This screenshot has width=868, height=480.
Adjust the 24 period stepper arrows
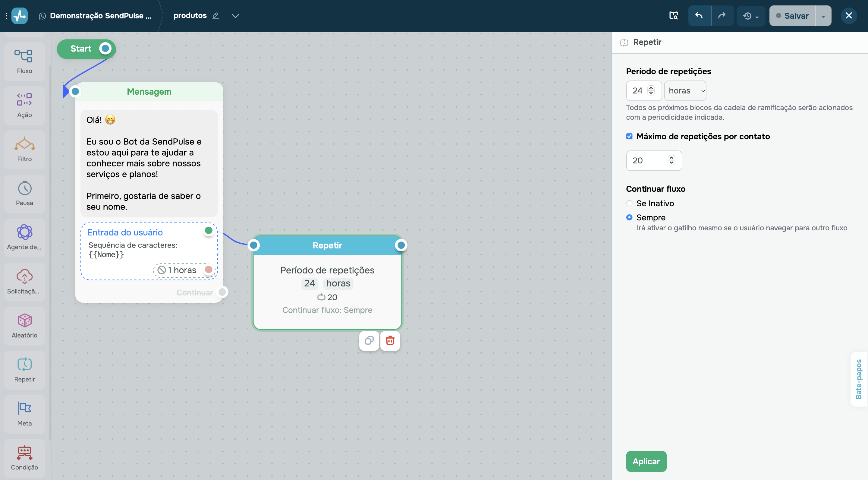[x=651, y=90]
